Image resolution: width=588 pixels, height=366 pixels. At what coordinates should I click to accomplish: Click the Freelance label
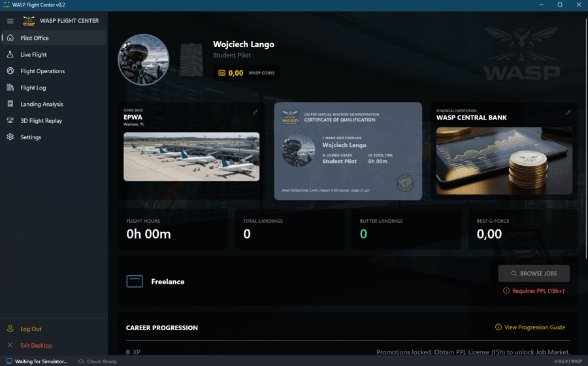click(x=168, y=282)
